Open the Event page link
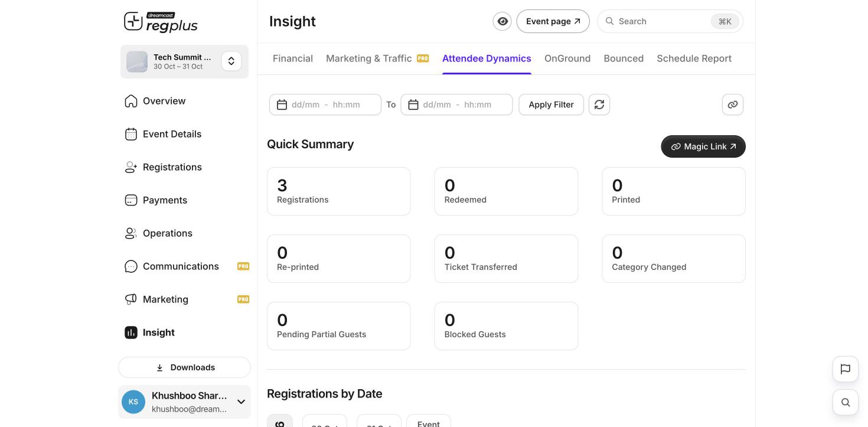The image size is (868, 427). [x=553, y=21]
